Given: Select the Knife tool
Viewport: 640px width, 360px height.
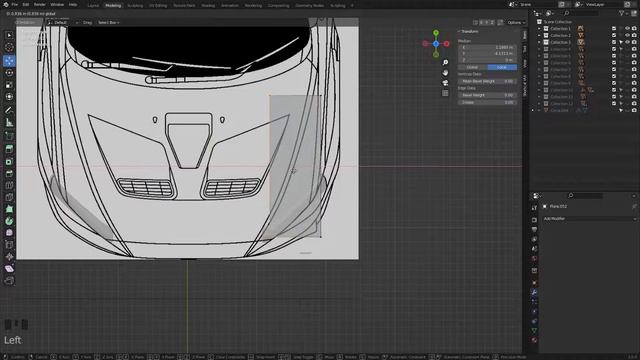Looking at the screenshot, I should coord(9,197).
